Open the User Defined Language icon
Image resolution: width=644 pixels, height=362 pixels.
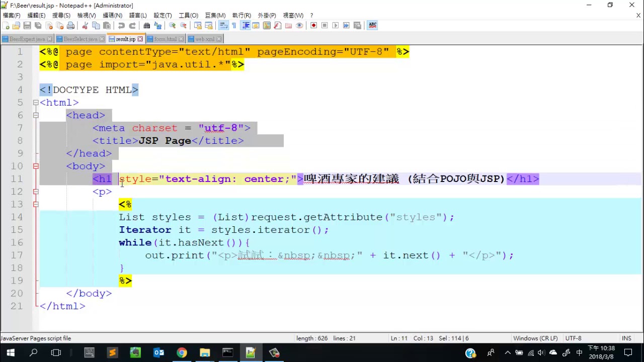pos(256,25)
